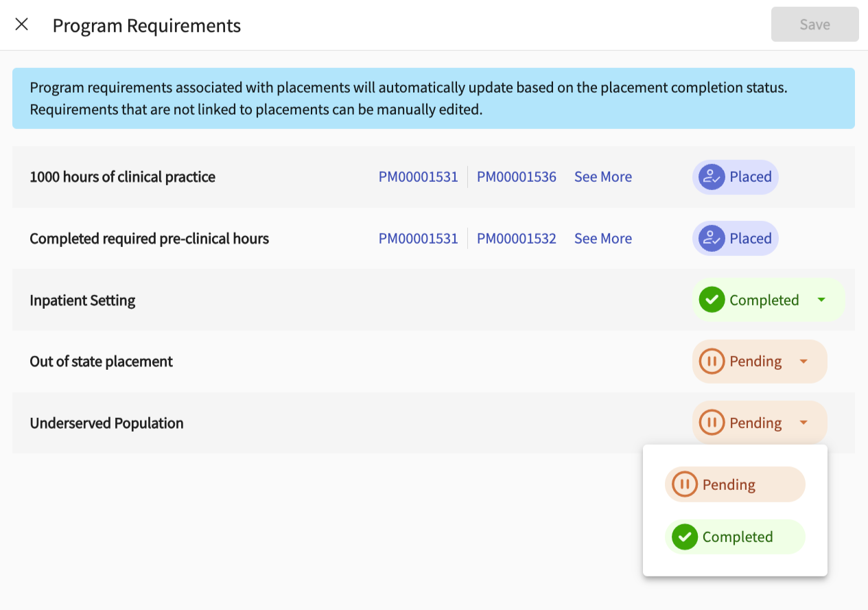Viewport: 868px width, 610px height.
Task: Click Placed person icon for 1000 hours row
Action: (x=712, y=177)
